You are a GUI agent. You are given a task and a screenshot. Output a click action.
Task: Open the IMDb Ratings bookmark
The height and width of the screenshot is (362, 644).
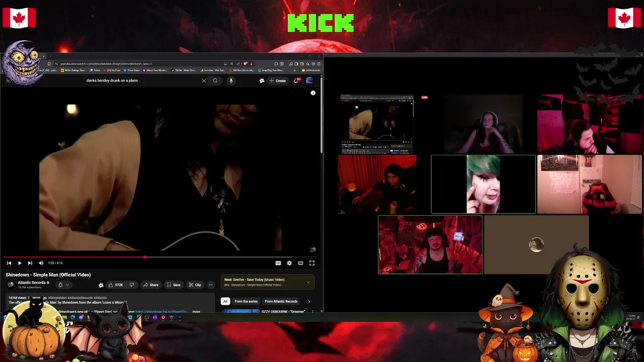pos(73,70)
